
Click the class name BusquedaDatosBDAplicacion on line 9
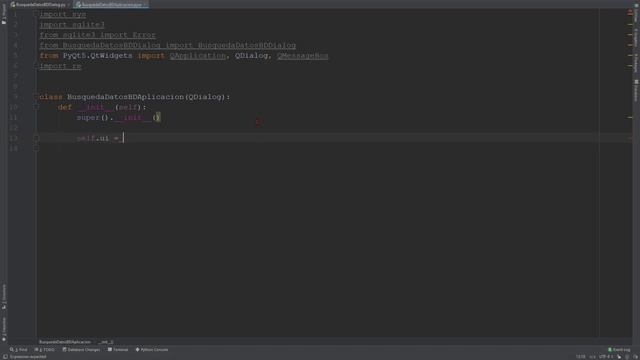tap(126, 97)
